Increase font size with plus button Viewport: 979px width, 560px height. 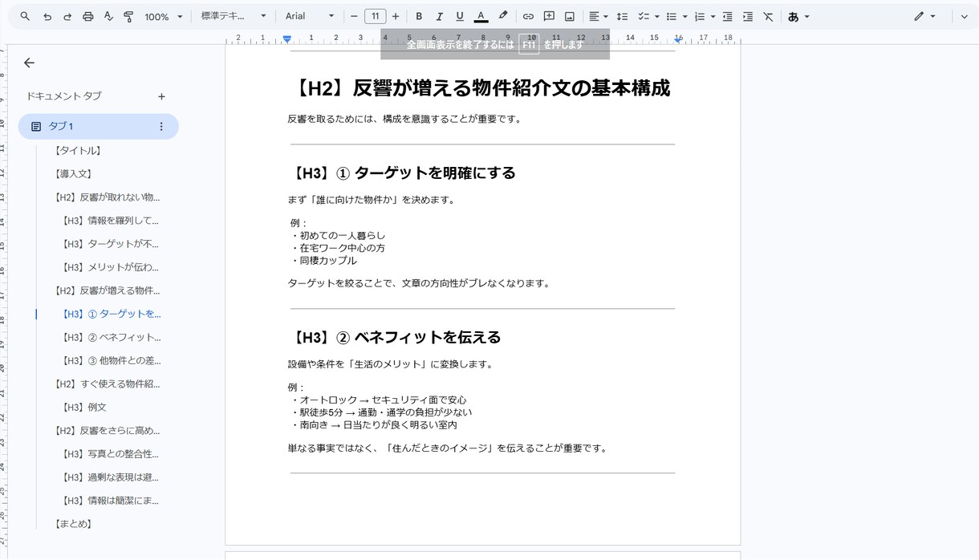click(396, 16)
